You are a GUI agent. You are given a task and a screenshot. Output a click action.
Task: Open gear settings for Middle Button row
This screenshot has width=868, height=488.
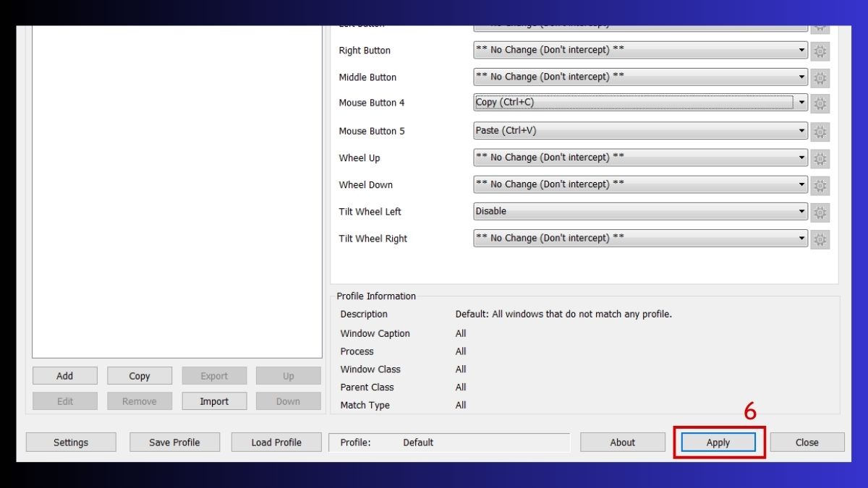820,78
